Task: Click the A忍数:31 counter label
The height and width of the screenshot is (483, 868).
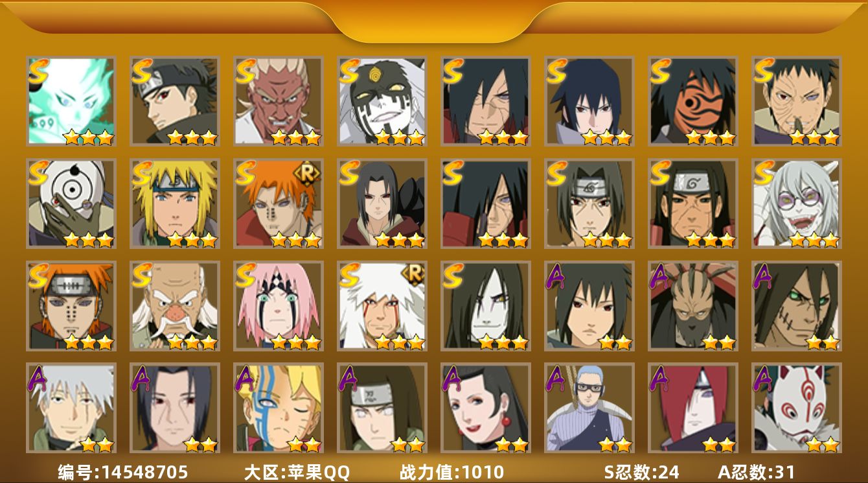Action: click(757, 472)
